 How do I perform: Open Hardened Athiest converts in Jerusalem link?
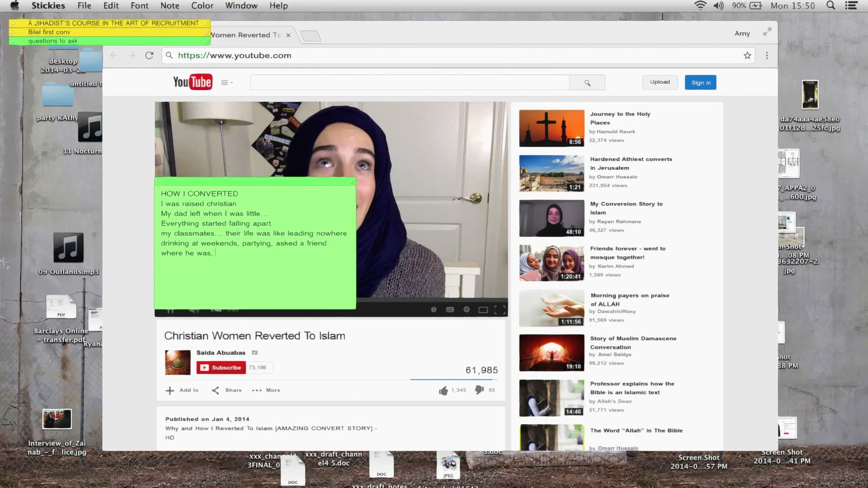pos(631,164)
